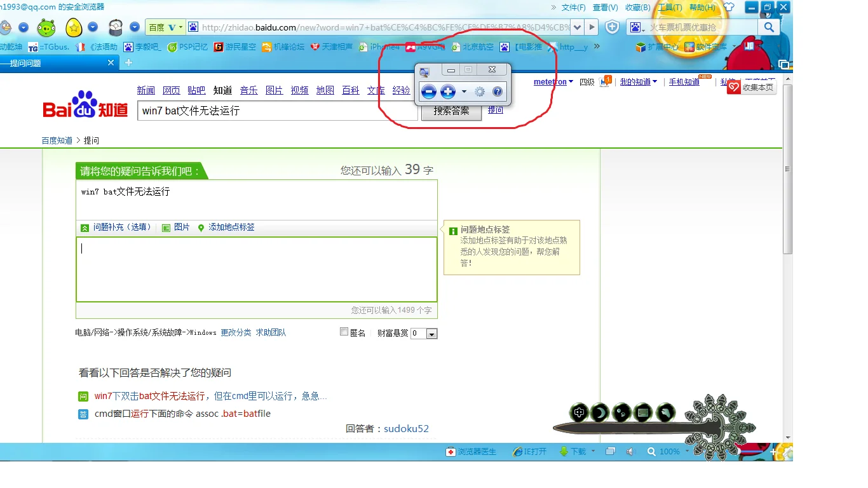Open the 财富悬赏 reward value dropdown

(433, 333)
